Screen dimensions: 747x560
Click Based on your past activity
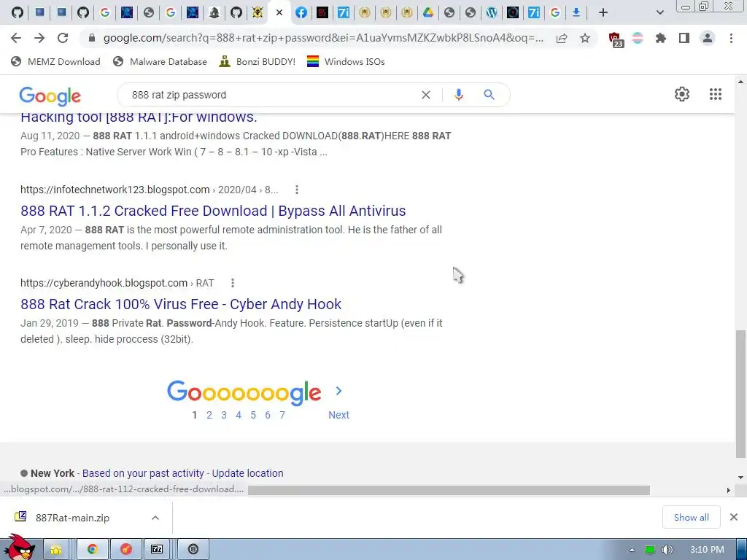143,473
